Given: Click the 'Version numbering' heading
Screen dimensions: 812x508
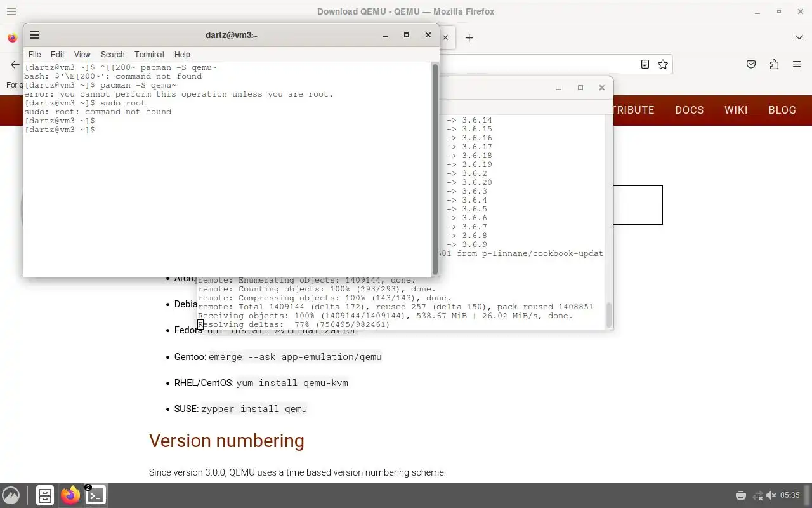Looking at the screenshot, I should (226, 441).
